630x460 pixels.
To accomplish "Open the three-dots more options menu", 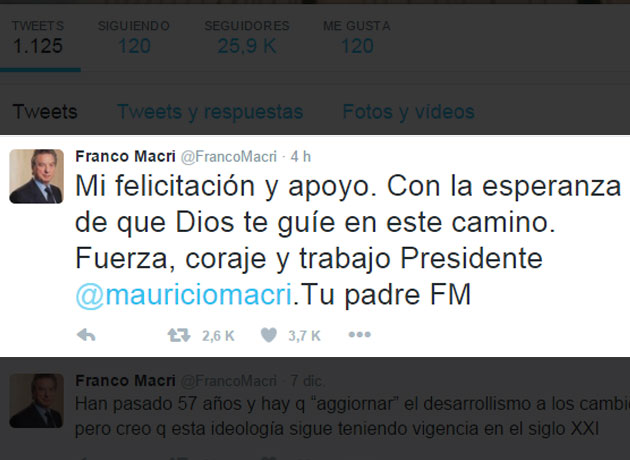I will point(360,334).
